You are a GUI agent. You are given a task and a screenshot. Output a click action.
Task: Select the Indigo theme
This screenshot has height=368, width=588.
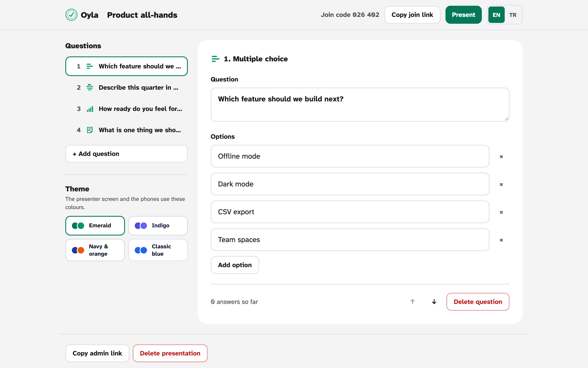pos(158,225)
